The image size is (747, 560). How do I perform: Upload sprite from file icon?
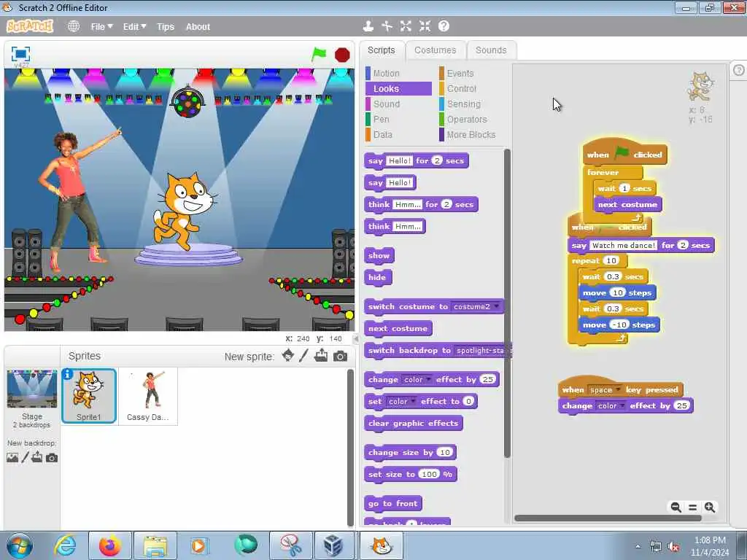(321, 356)
